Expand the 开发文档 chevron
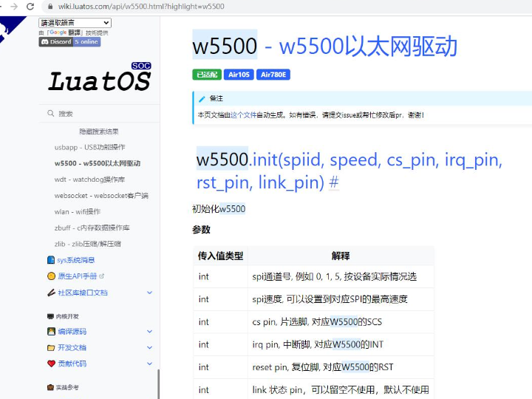The width and height of the screenshot is (532, 399). [x=149, y=347]
